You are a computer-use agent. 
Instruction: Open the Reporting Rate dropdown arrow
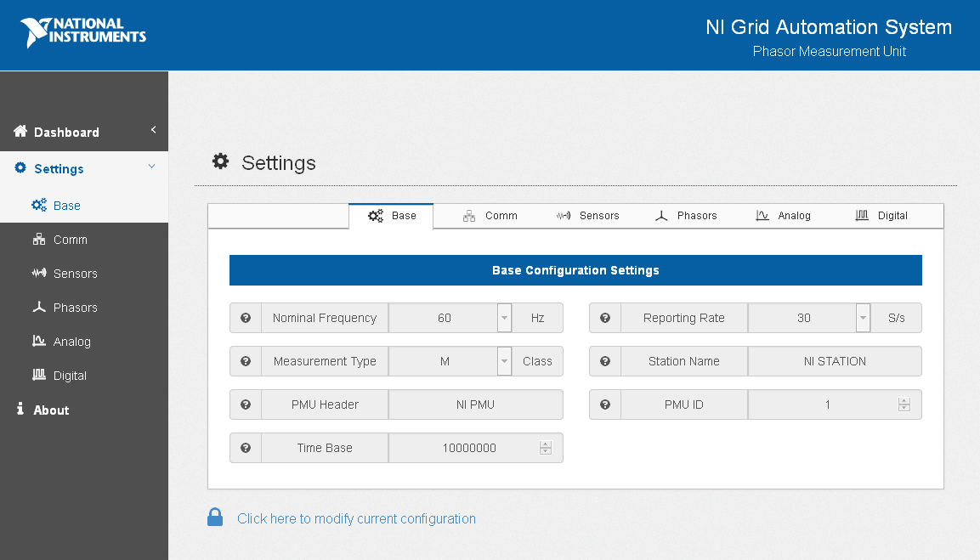[x=864, y=318]
